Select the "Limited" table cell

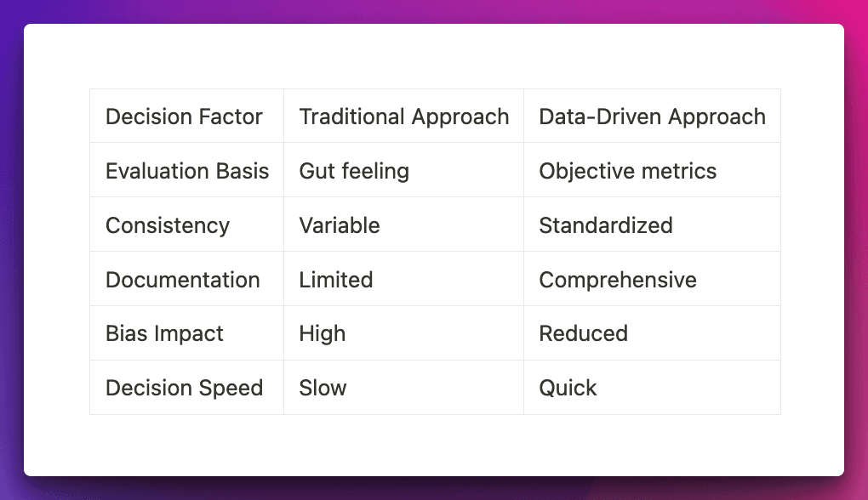[336, 280]
